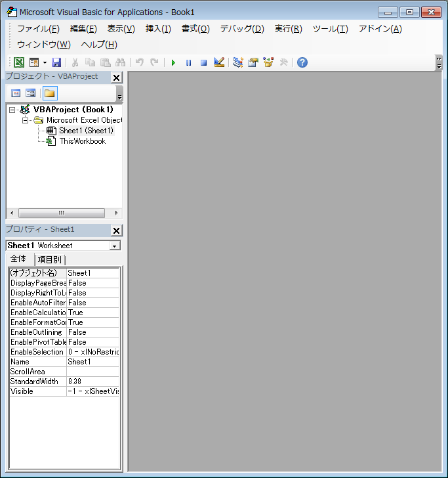This screenshot has width=448, height=478.
Task: Open Find with the binoculars icon
Action: point(120,62)
